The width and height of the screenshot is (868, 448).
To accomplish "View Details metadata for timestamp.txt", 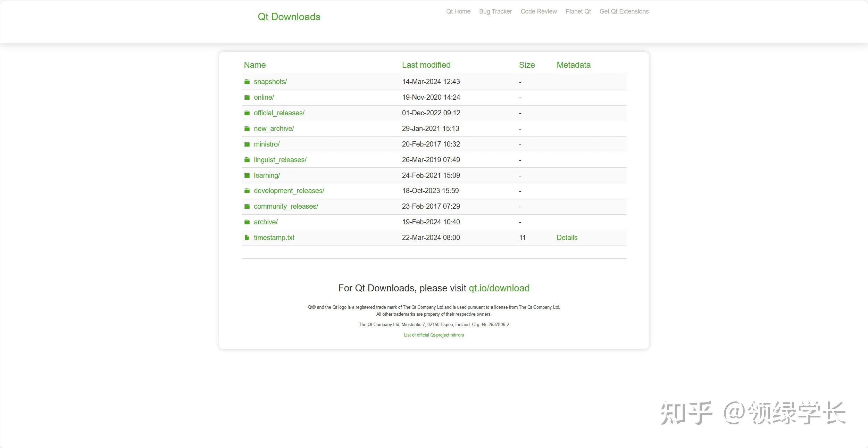I will point(567,238).
